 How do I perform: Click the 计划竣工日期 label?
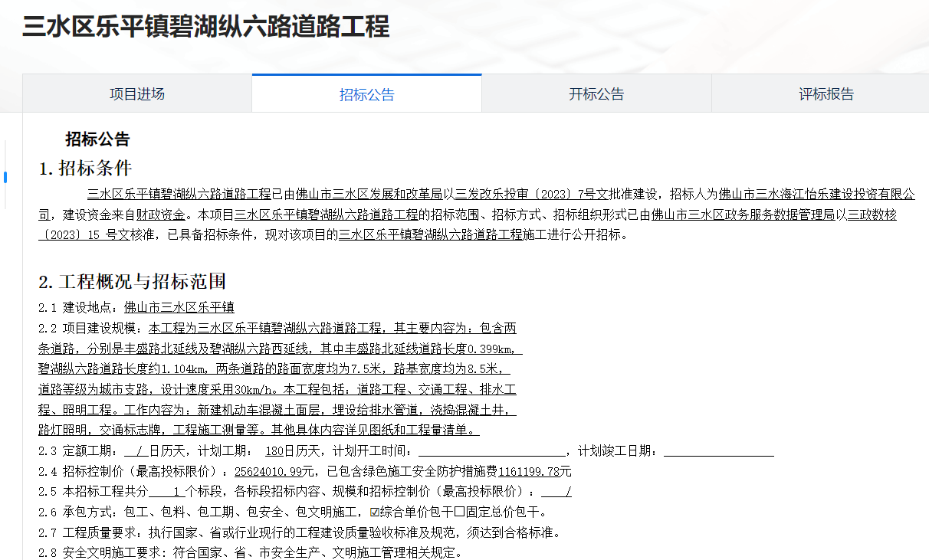pyautogui.click(x=618, y=450)
